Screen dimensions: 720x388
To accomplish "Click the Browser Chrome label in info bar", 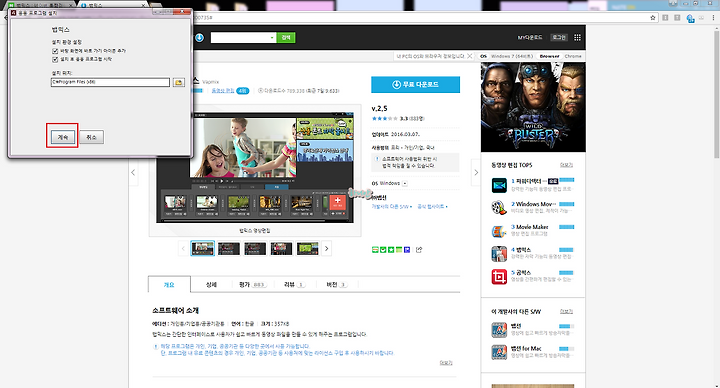I will click(x=560, y=56).
